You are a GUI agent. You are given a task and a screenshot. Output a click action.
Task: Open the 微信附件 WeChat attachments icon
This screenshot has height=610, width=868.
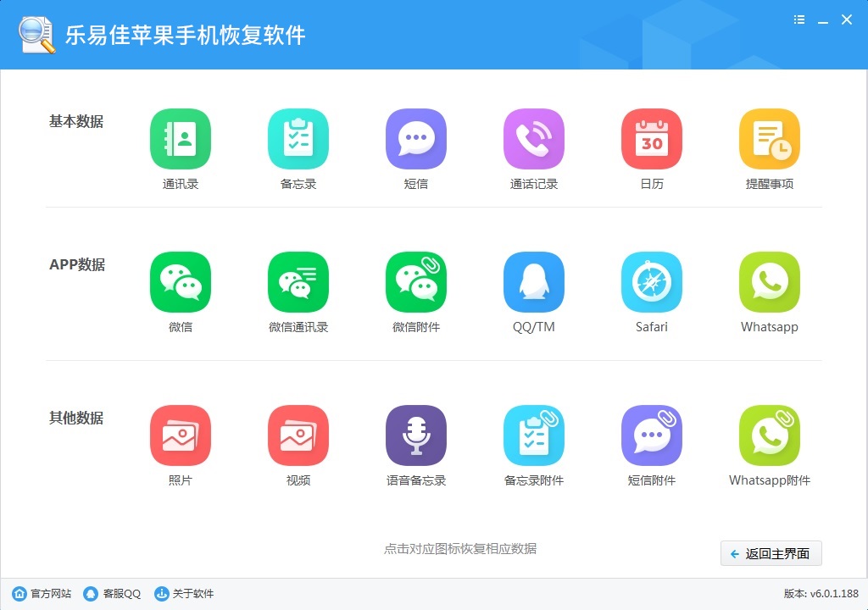coord(416,282)
